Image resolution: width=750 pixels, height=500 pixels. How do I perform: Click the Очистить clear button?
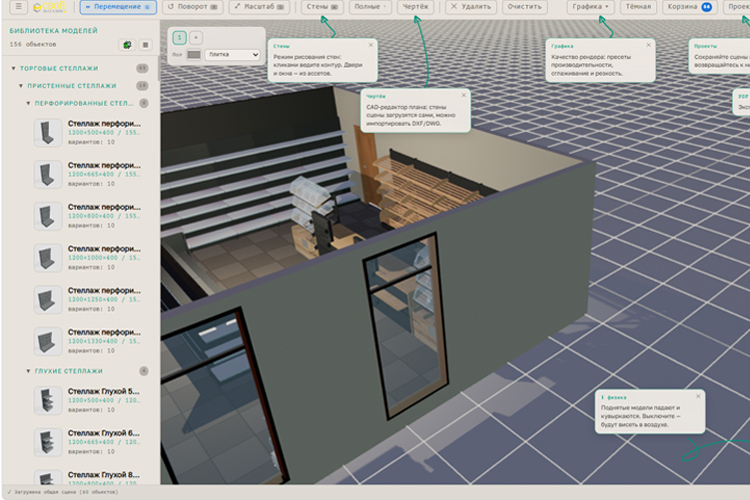pyautogui.click(x=524, y=7)
